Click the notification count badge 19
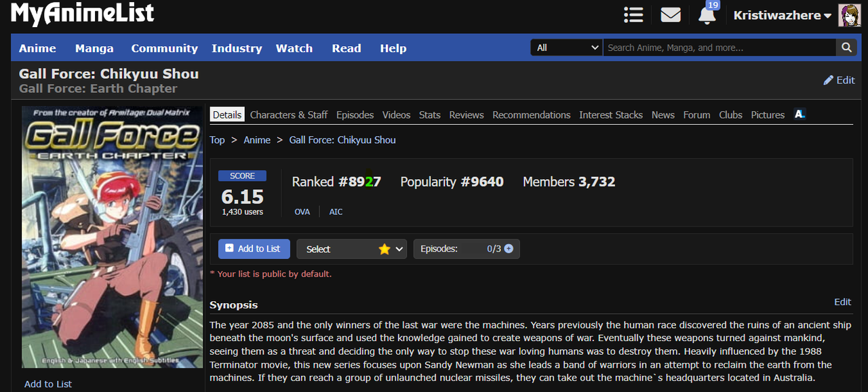Screen dimensions: 868x392 click(712, 5)
